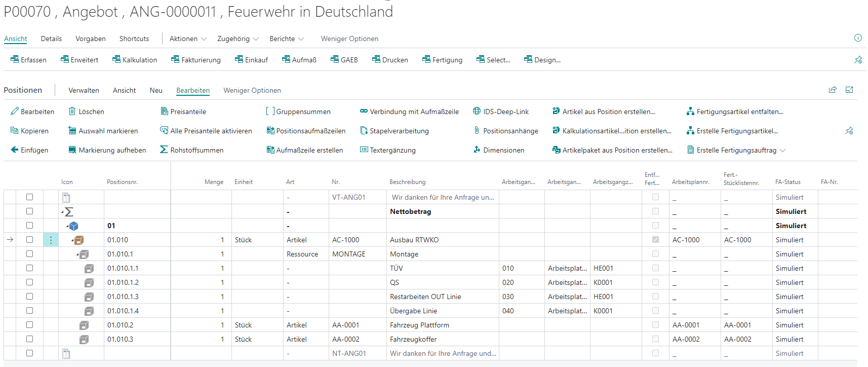Image resolution: width=868 pixels, height=367 pixels.
Task: Select the checkbox for the Nettobetrag row
Action: [x=29, y=211]
